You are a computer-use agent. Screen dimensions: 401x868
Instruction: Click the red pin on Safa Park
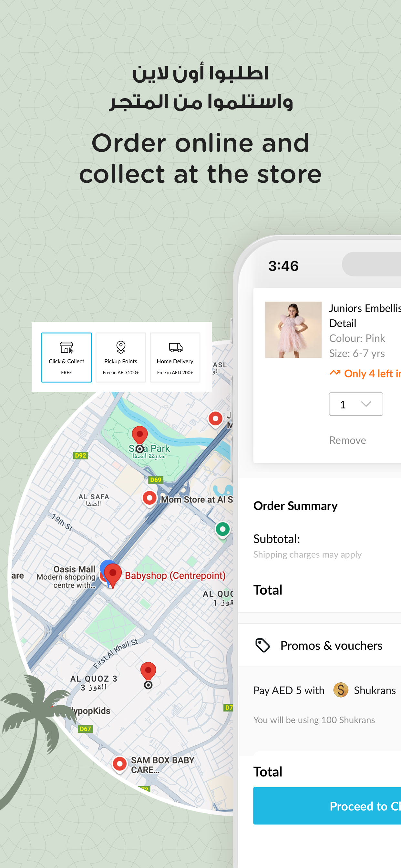(139, 436)
